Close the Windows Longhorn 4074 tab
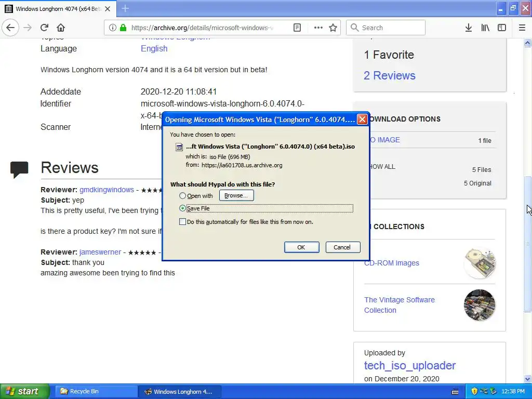This screenshot has height=399, width=532. 108,9
